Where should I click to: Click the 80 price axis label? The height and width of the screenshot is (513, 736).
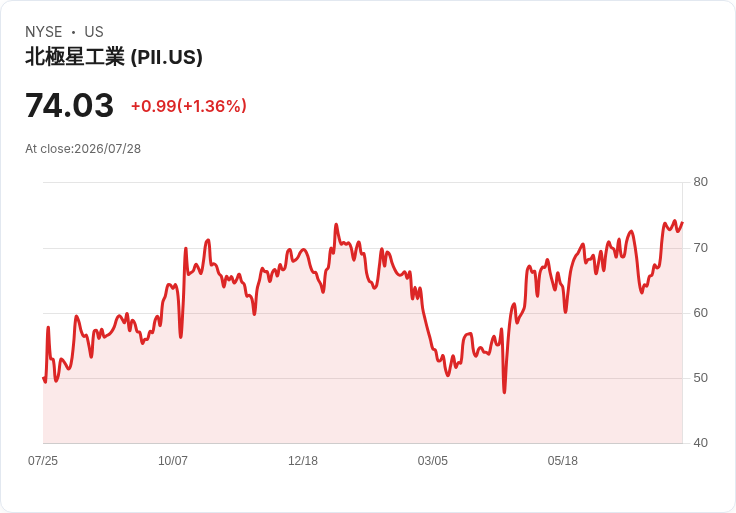point(700,182)
